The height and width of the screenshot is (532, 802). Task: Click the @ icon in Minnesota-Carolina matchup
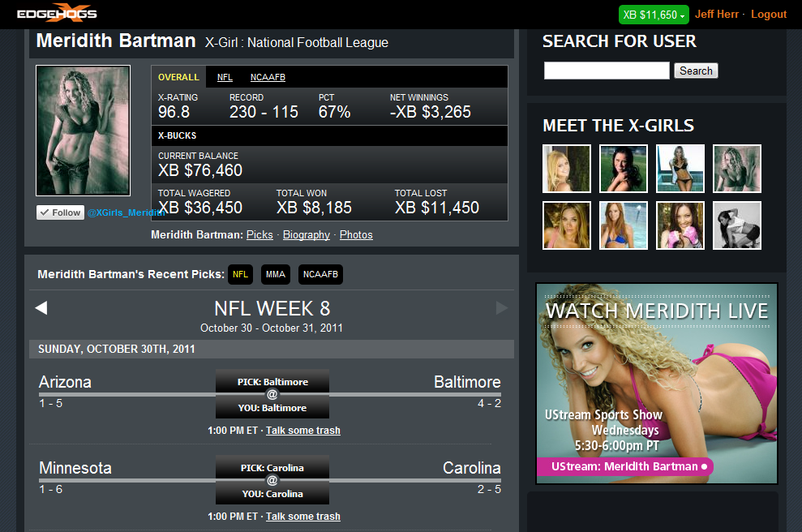click(x=272, y=480)
